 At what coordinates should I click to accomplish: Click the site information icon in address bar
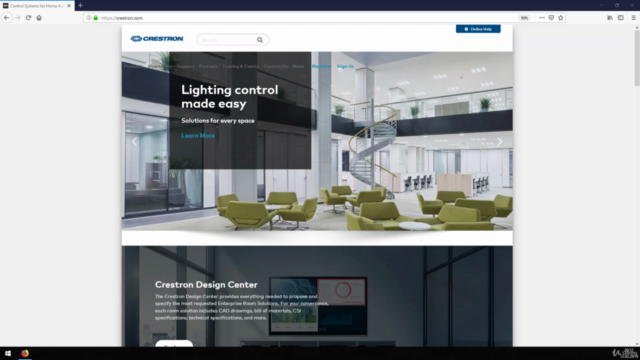tap(89, 18)
